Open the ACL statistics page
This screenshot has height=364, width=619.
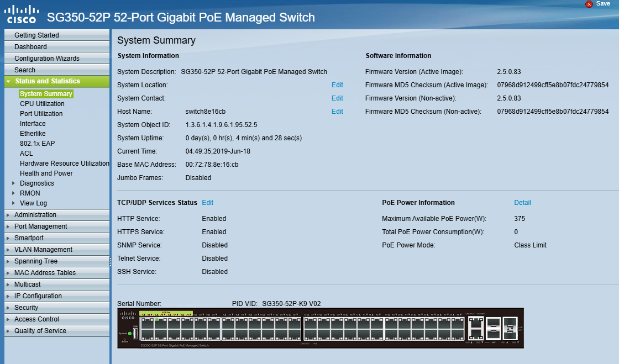click(27, 154)
